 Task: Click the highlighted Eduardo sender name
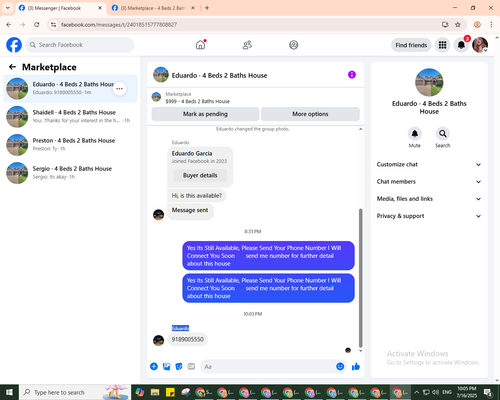(180, 328)
